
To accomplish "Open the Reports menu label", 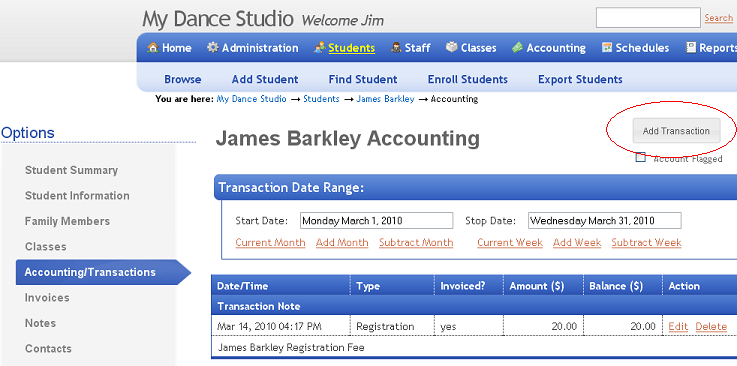I will pyautogui.click(x=718, y=48).
